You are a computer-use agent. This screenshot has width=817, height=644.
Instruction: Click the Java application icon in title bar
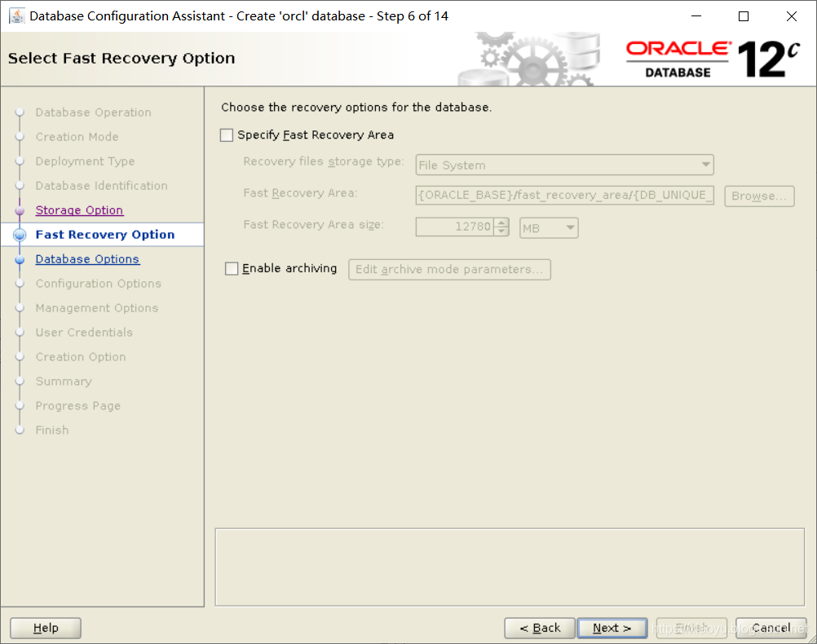tap(16, 15)
